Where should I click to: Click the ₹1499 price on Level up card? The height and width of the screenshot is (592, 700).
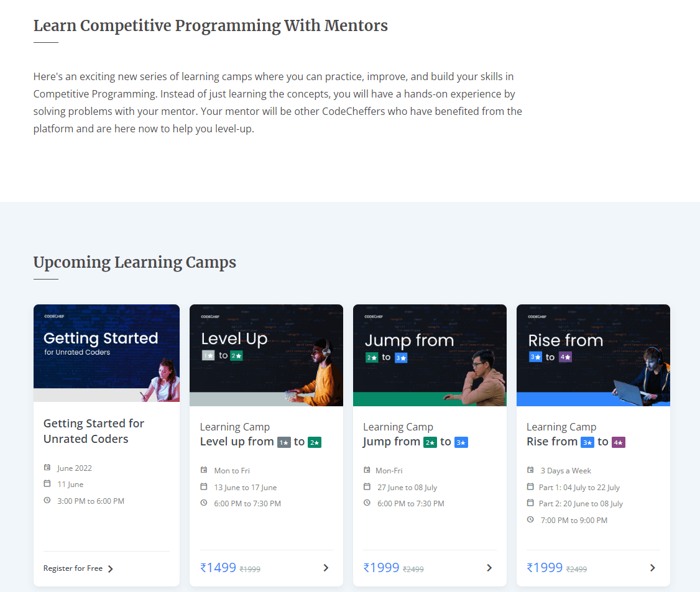(218, 568)
